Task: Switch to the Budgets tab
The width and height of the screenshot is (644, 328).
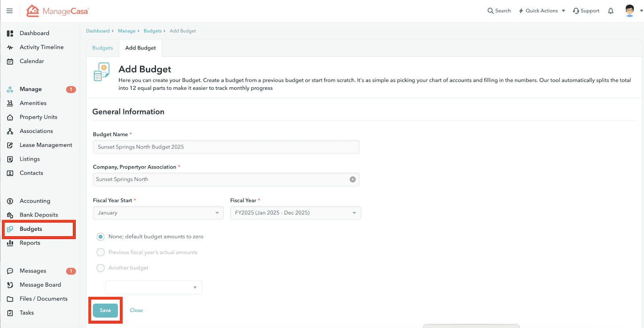Action: point(103,48)
